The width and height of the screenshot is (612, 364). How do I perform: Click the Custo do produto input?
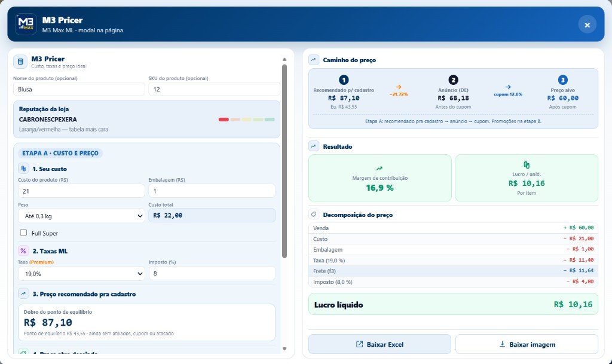coord(81,191)
